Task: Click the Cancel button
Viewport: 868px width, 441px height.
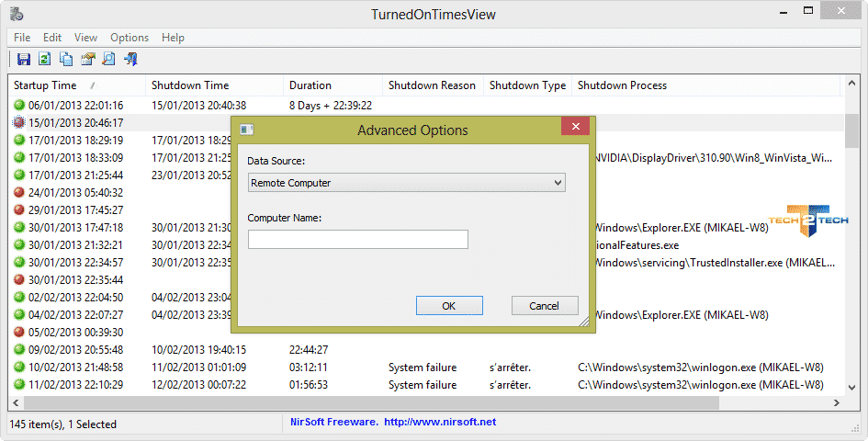Action: click(x=545, y=306)
